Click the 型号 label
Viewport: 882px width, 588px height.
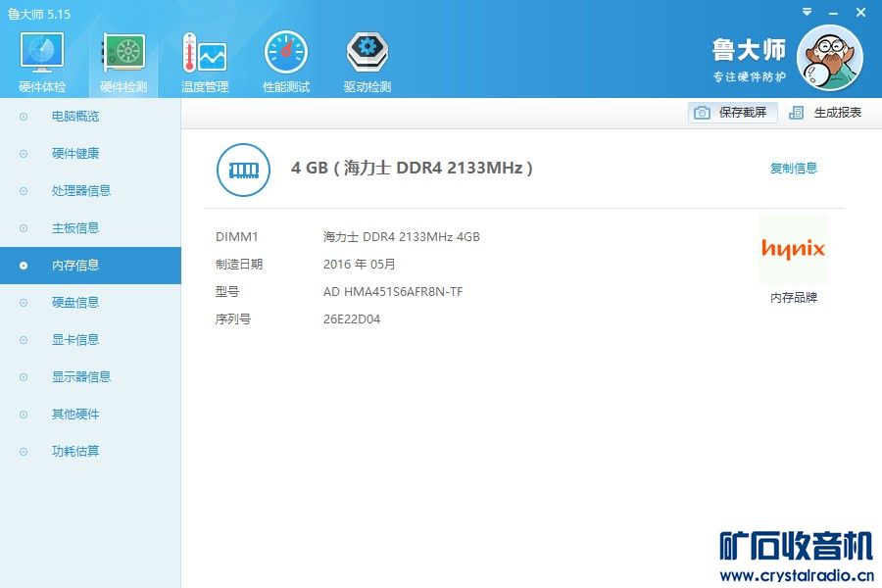point(227,291)
